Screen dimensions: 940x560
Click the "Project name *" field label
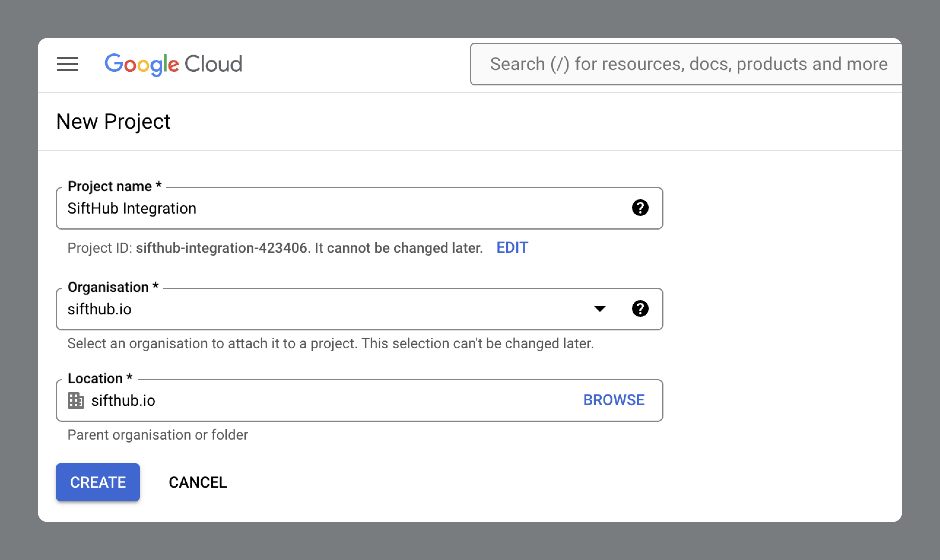point(115,186)
